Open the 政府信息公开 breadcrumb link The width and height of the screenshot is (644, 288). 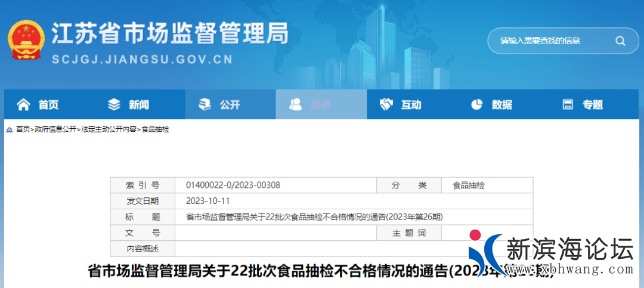(55, 129)
